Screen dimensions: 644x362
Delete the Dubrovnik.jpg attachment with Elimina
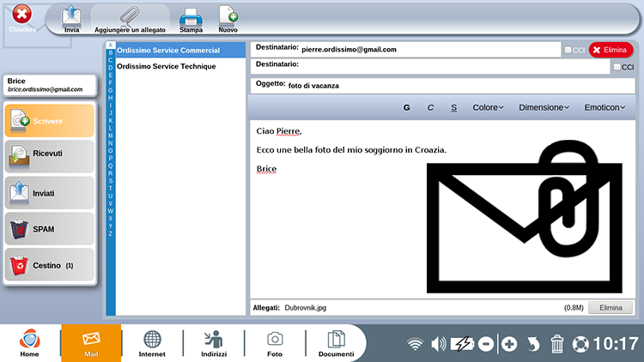tap(611, 307)
